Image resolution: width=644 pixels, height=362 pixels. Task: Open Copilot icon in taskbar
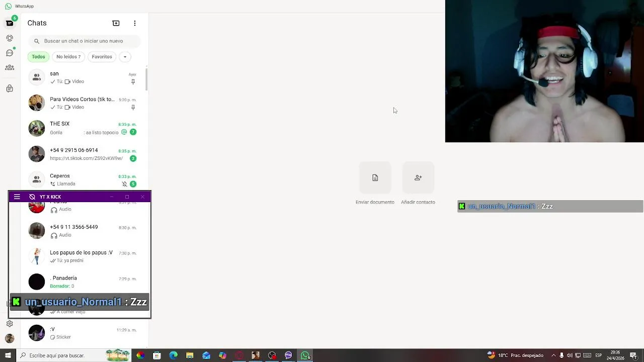222,355
